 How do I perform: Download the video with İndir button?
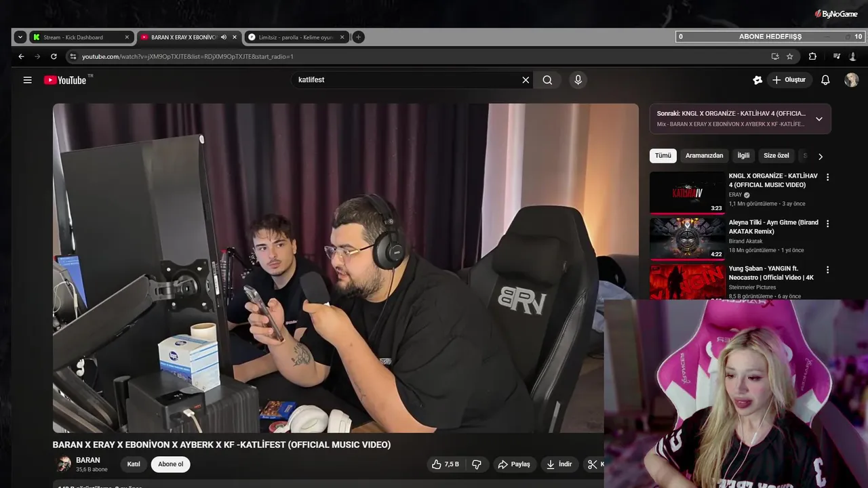559,464
